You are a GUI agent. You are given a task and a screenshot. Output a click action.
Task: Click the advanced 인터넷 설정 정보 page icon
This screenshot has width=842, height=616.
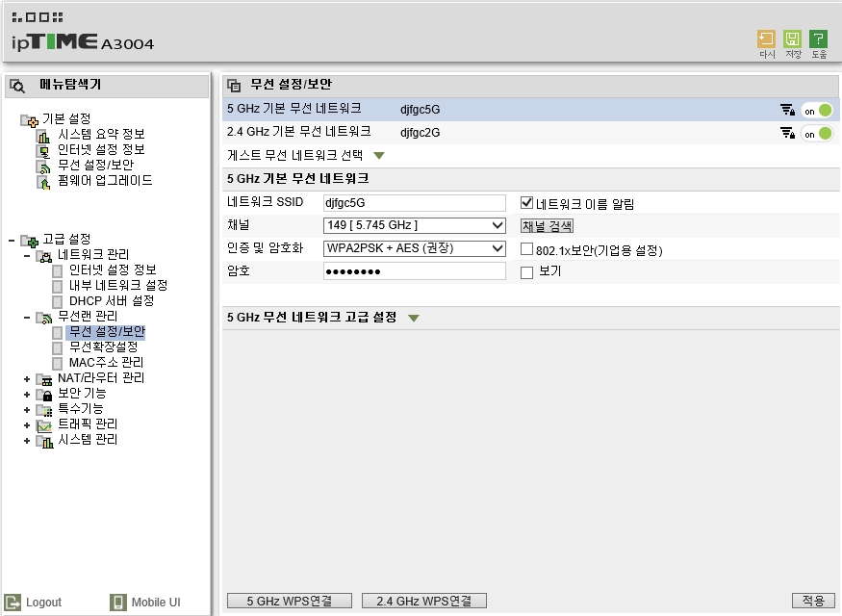click(58, 271)
